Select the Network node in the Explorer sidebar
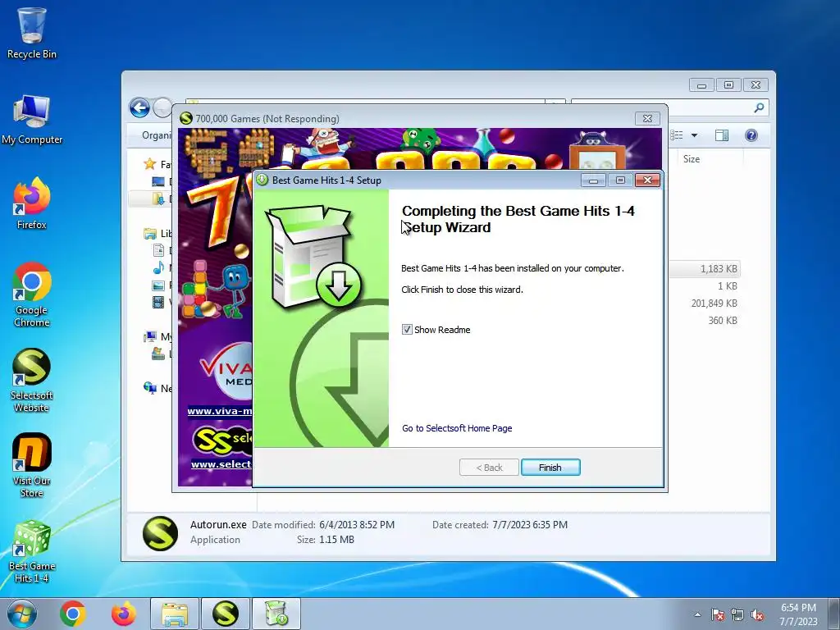The image size is (840, 630). point(158,388)
